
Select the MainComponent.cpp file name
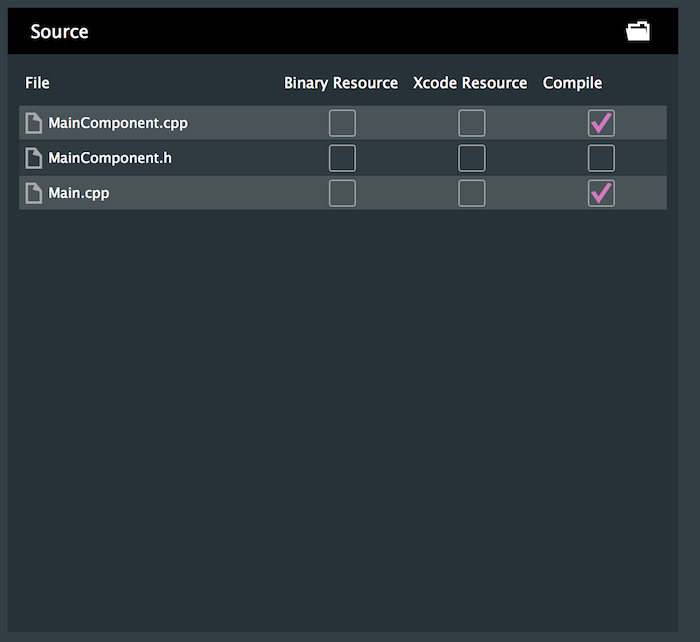(118, 124)
